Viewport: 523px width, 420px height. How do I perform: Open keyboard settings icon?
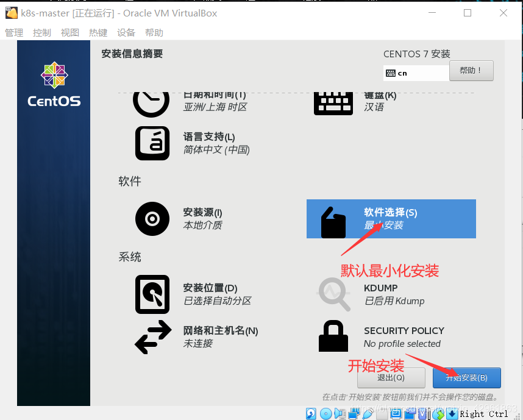(x=333, y=104)
